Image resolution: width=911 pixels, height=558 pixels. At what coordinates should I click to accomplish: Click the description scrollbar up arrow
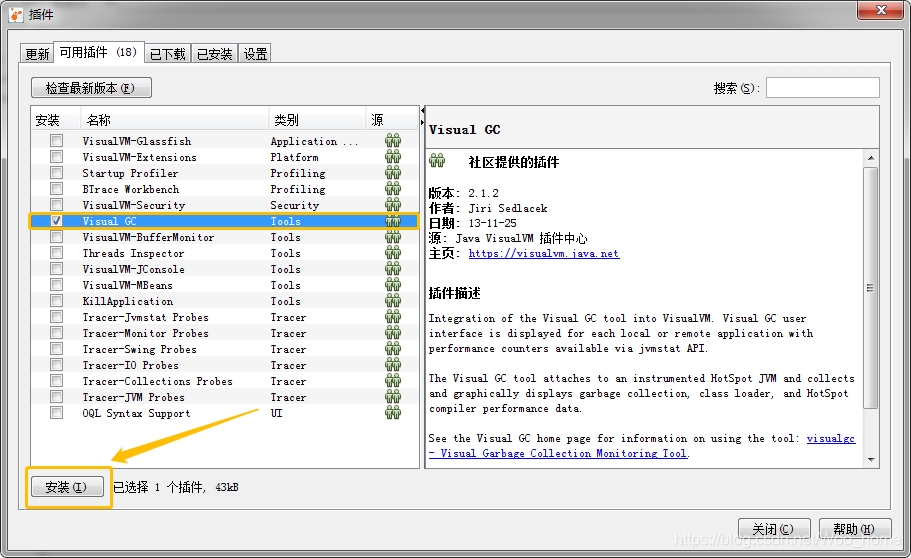point(870,158)
